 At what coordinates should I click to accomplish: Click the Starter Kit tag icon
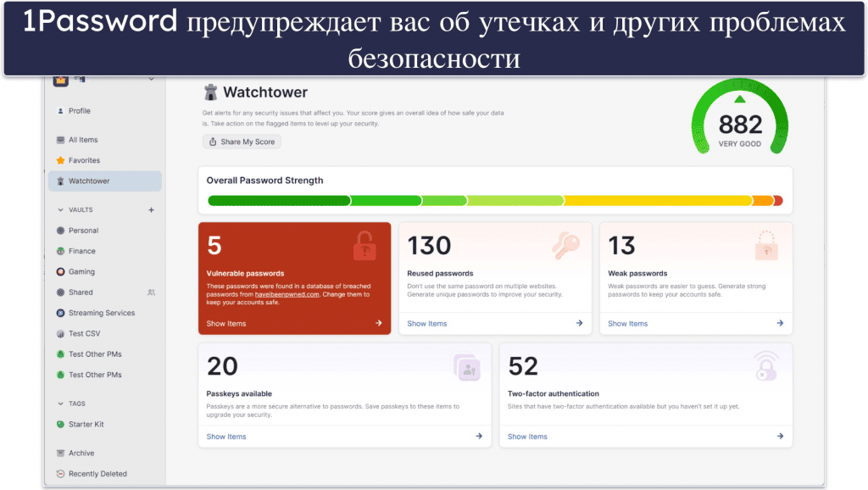point(60,425)
